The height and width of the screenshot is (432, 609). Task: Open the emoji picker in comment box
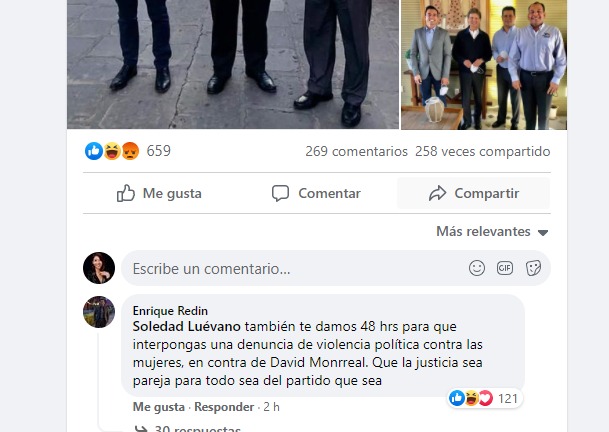click(x=477, y=268)
